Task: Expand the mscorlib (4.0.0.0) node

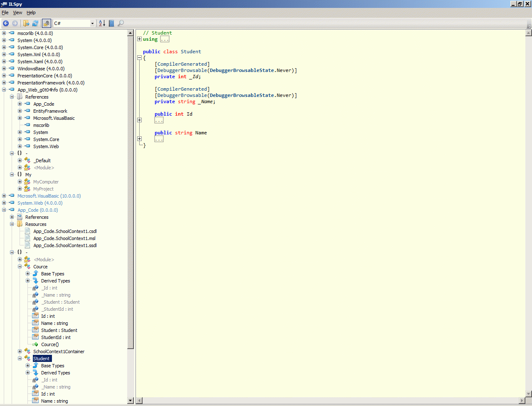Action: [x=4, y=33]
